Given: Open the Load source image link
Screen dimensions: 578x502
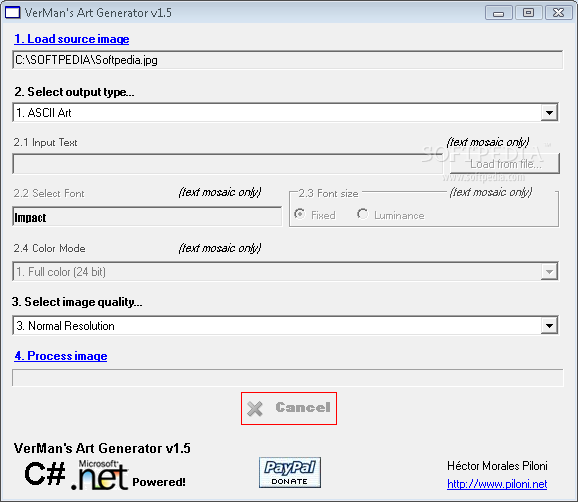Looking at the screenshot, I should point(72,39).
